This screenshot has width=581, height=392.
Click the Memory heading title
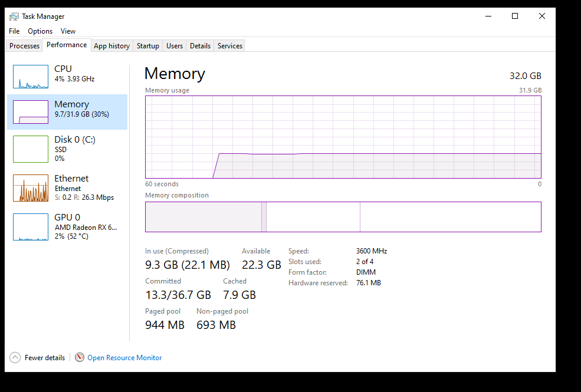click(x=175, y=73)
